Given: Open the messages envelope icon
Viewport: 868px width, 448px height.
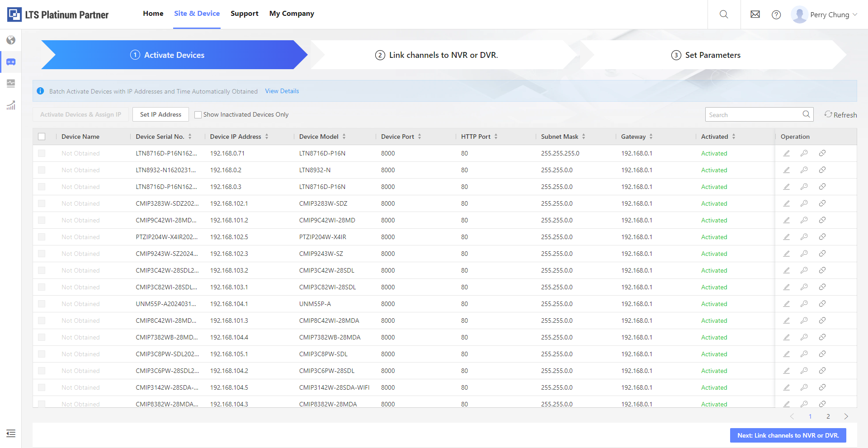Looking at the screenshot, I should point(755,14).
